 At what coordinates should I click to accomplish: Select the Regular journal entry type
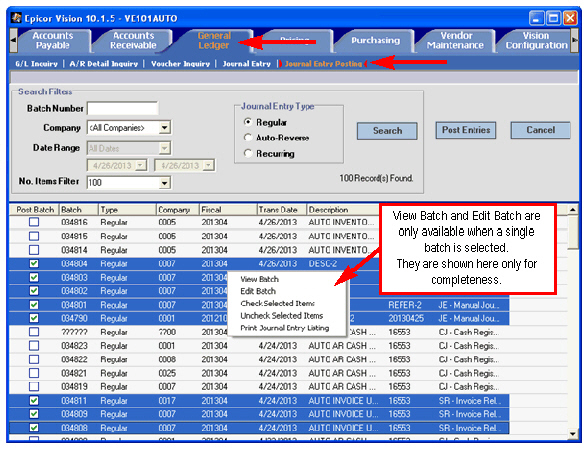[x=248, y=122]
